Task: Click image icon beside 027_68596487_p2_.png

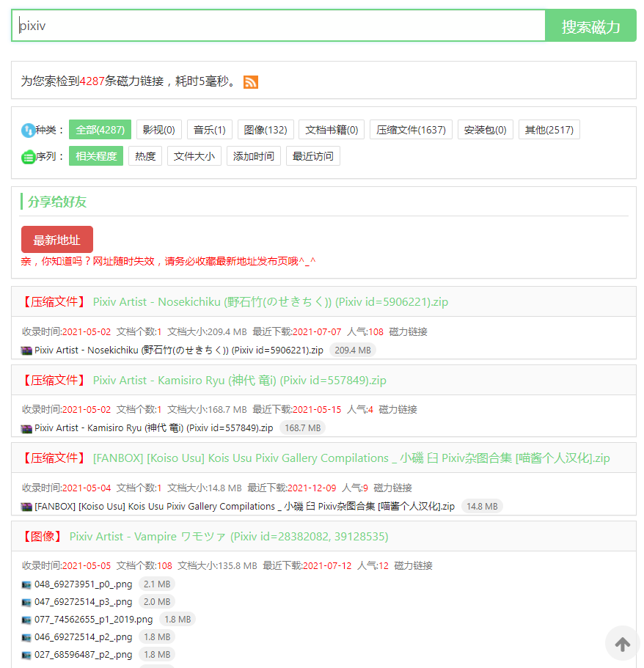Action: pyautogui.click(x=26, y=656)
